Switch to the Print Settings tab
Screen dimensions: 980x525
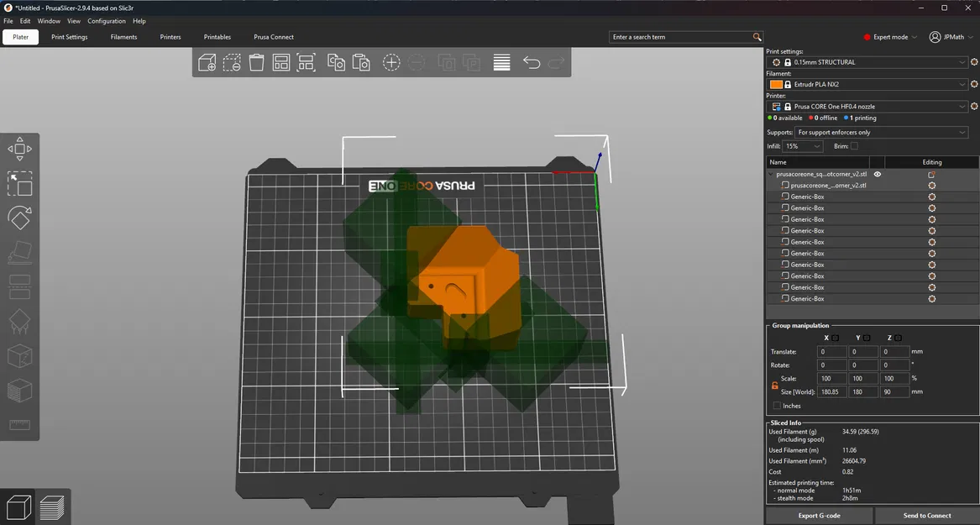click(x=70, y=37)
